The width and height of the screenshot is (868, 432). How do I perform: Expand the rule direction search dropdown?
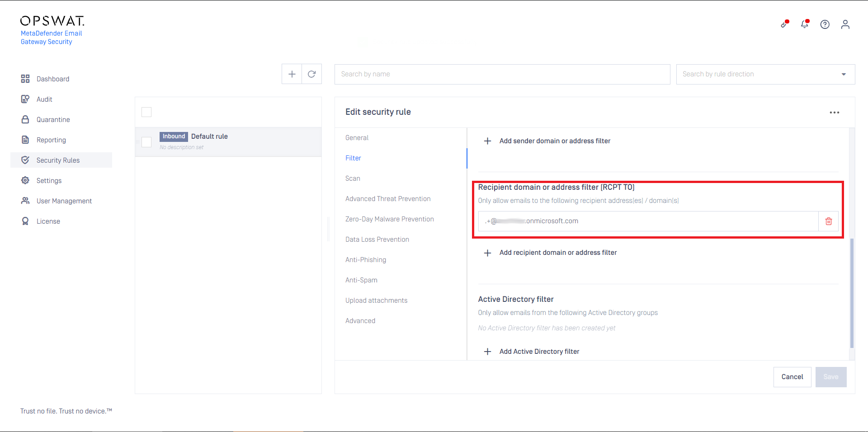click(843, 74)
